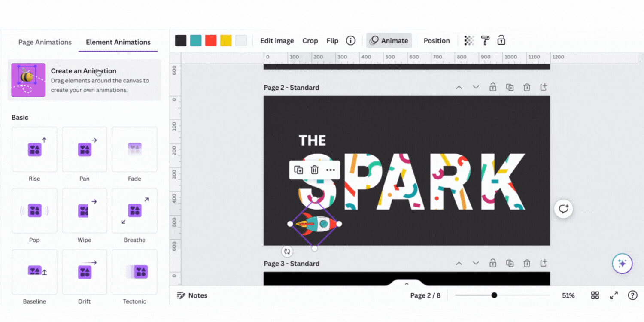Apply the Drift animation
The width and height of the screenshot is (644, 322).
click(85, 272)
